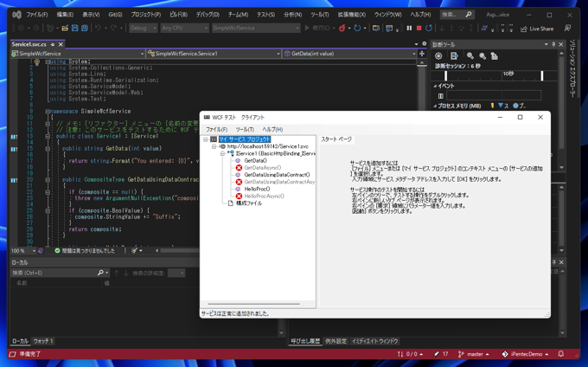The image size is (588, 367).
Task: Select the ウォッチ 1 tab
Action: tap(43, 341)
